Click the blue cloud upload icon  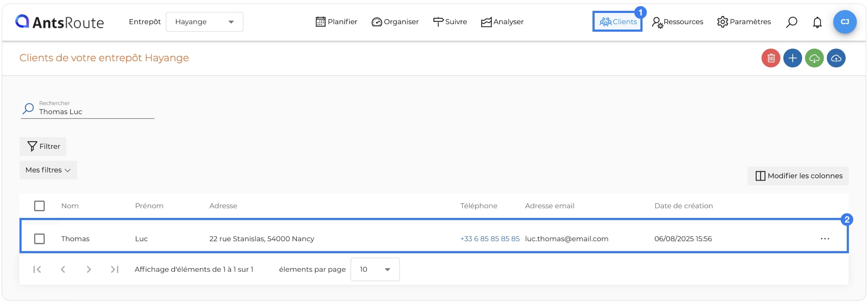click(836, 58)
